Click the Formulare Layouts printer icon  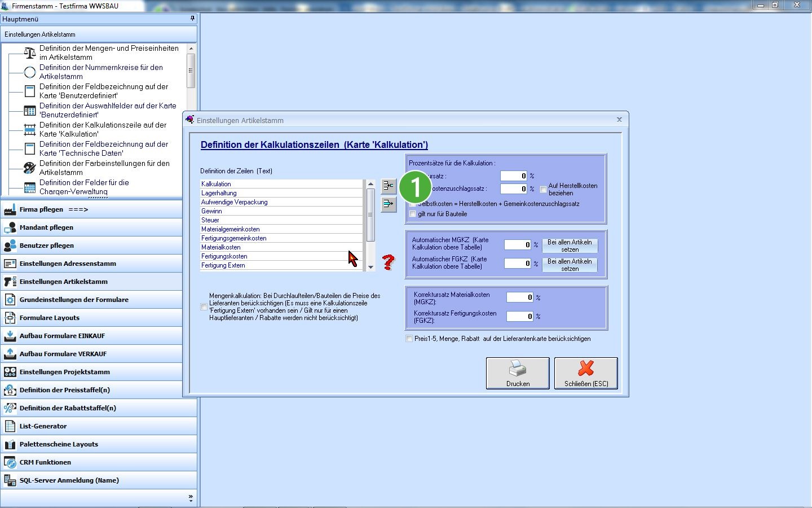tap(10, 318)
